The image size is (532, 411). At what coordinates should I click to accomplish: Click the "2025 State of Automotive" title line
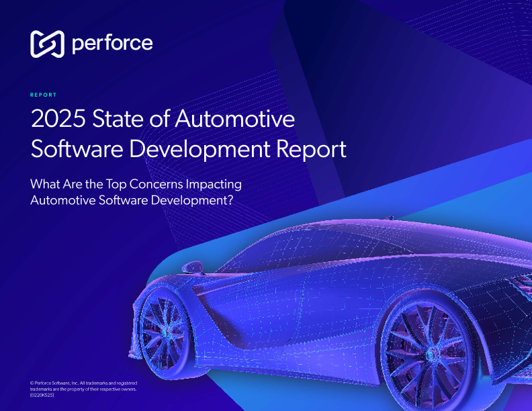[163, 119]
